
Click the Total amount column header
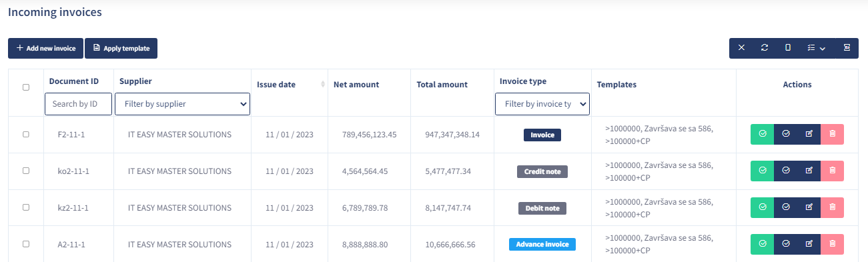tap(442, 85)
